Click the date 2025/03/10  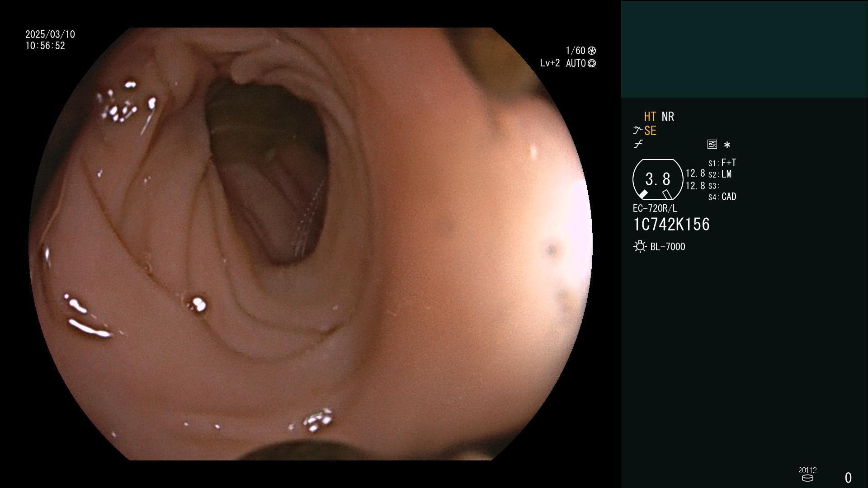point(50,34)
